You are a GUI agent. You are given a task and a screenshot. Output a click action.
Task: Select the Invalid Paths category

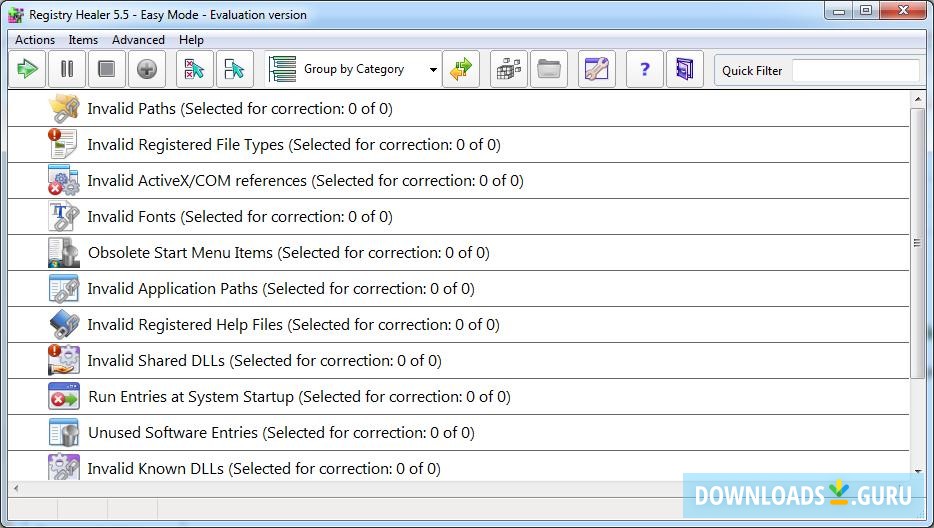(240, 109)
